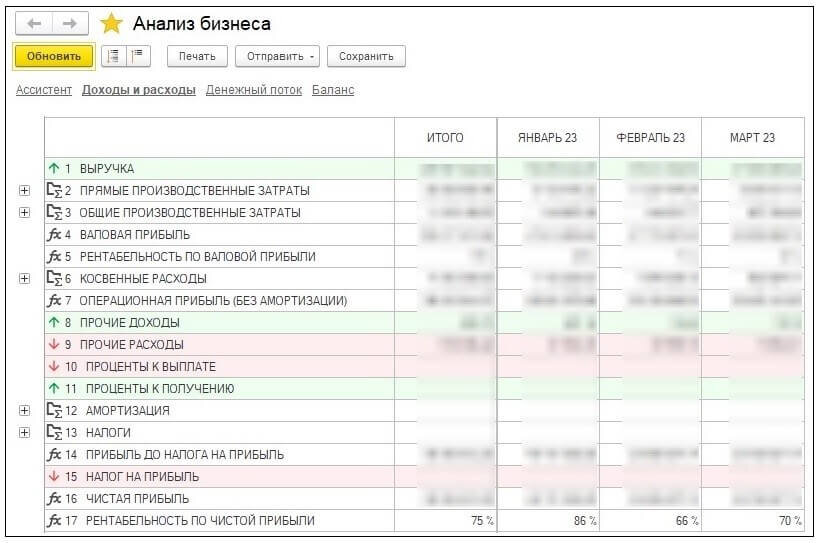Click the fx icon beside ЧИСТАЯ ПРИБЫЛЬ
Viewport: 819px width, 543px height.
pos(54,499)
